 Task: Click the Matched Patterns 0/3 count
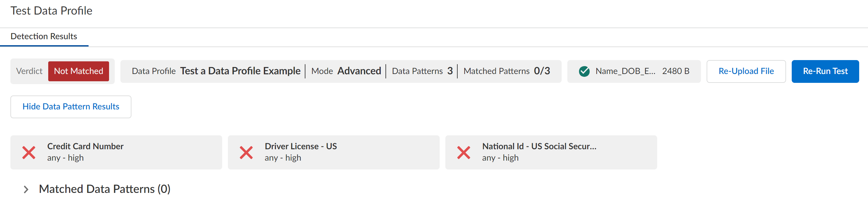[x=541, y=71]
